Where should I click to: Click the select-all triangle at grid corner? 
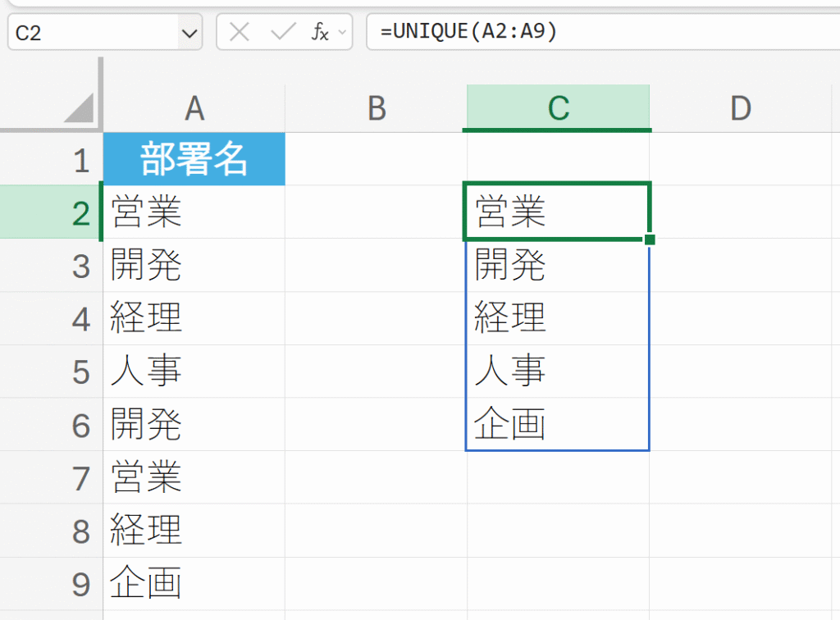(x=79, y=108)
